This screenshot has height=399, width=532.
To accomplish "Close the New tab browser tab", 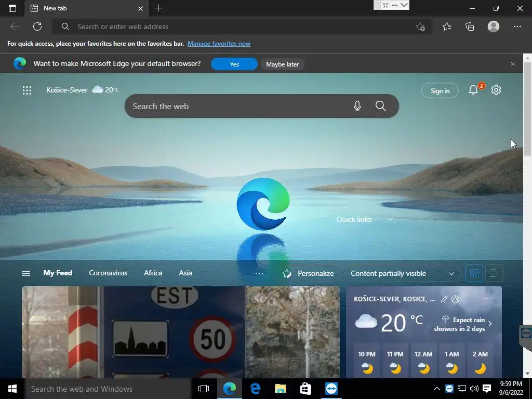I will (x=140, y=8).
